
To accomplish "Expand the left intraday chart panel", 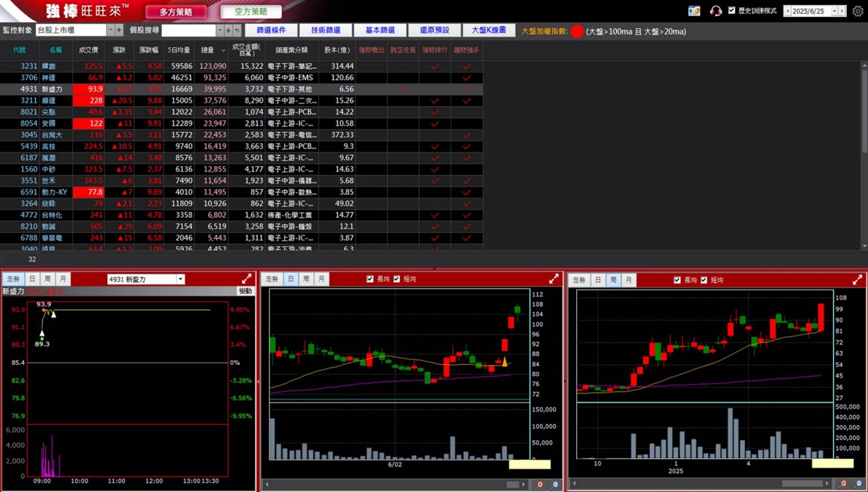I will pyautogui.click(x=247, y=279).
